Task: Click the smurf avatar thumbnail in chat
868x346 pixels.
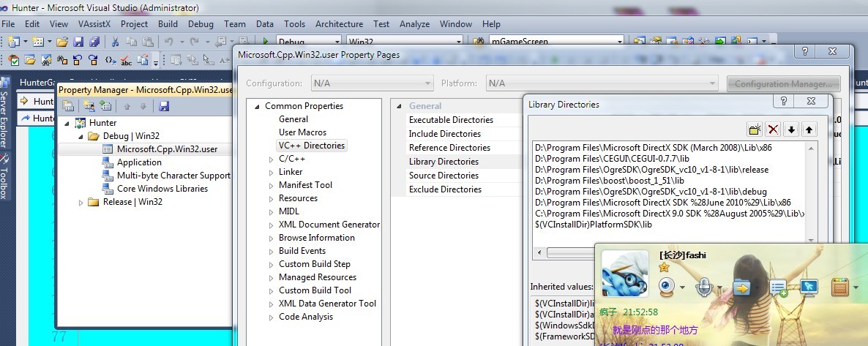Action: 625,274
